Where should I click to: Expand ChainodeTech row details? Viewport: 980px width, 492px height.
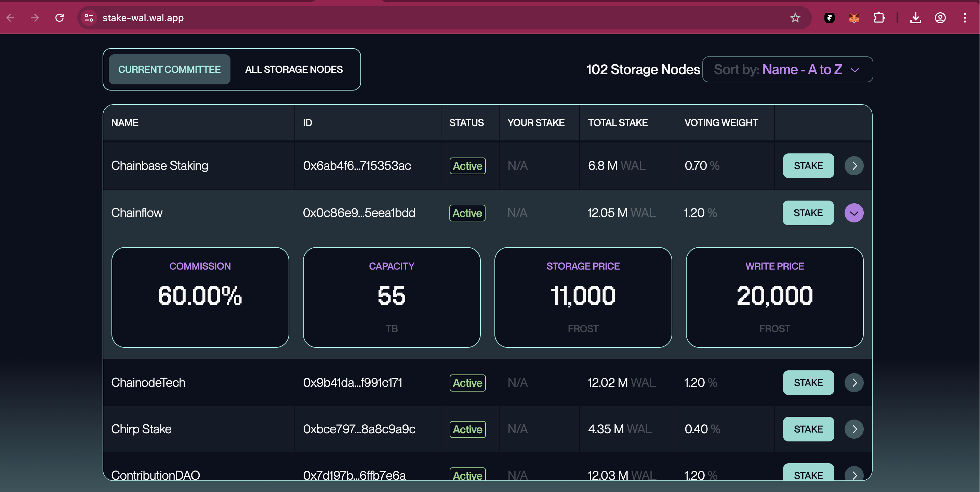[x=854, y=383]
